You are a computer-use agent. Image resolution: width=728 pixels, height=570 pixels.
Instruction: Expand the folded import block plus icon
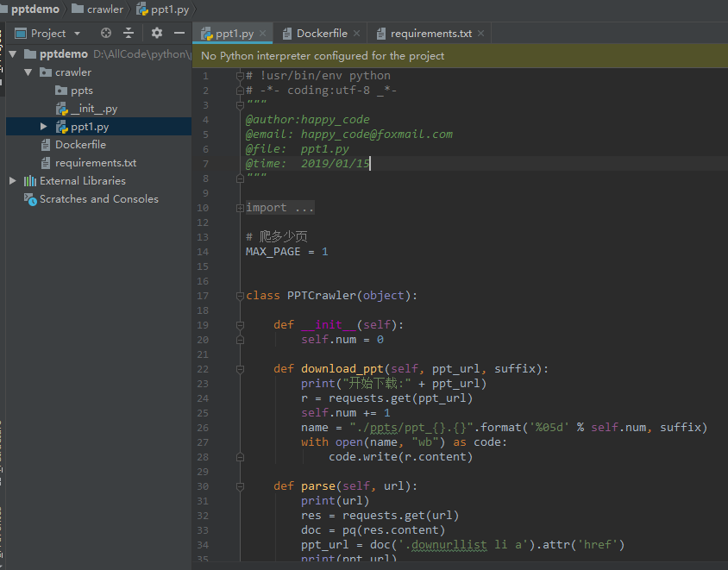click(x=240, y=208)
